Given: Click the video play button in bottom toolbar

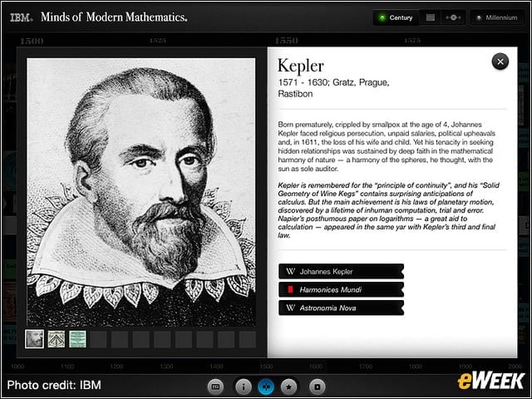Looking at the screenshot, I should pyautogui.click(x=318, y=387).
